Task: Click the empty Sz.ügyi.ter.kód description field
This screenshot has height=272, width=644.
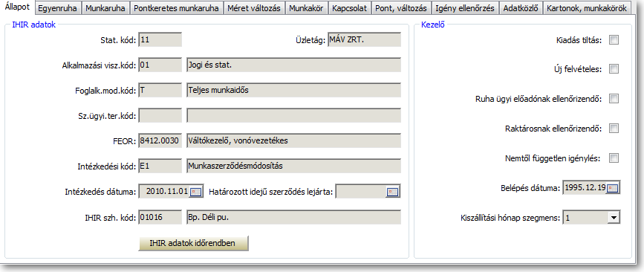Action: (x=293, y=115)
